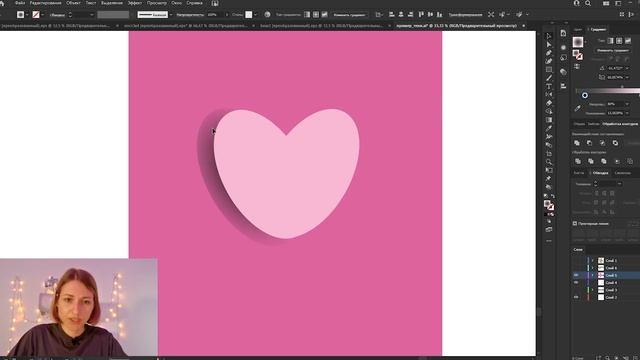Select the Eyedropper tool in toolbar
Viewport: 640px width, 360px height.
549,128
